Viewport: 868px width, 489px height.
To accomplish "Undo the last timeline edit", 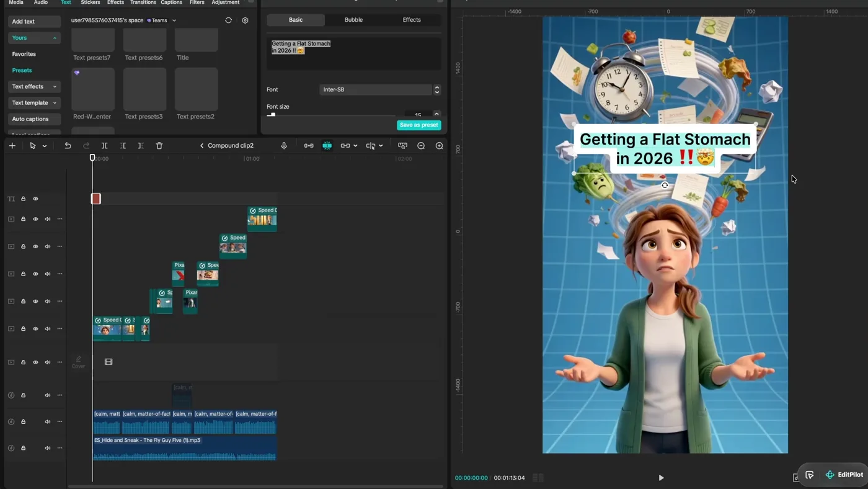I will [x=68, y=146].
